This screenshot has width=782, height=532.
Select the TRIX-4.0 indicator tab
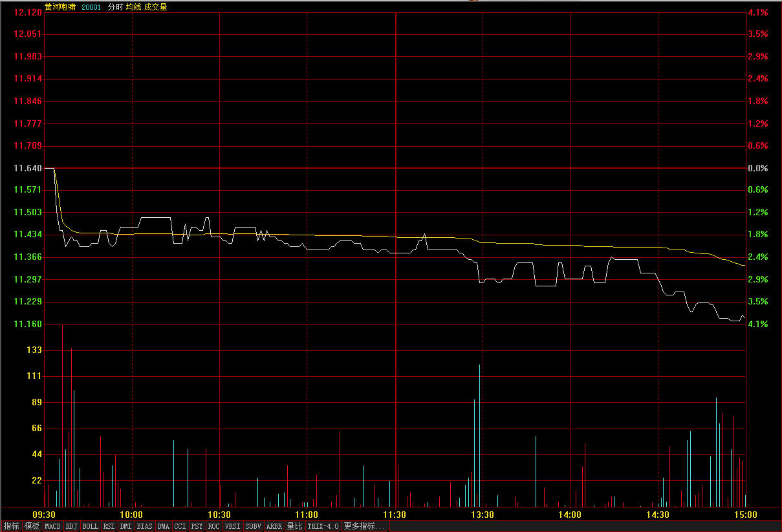323,526
